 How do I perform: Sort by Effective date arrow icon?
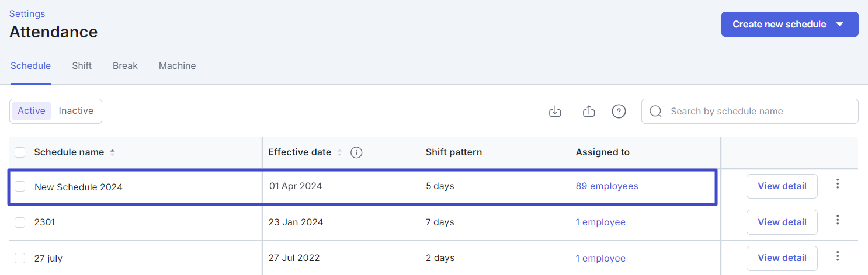(339, 152)
